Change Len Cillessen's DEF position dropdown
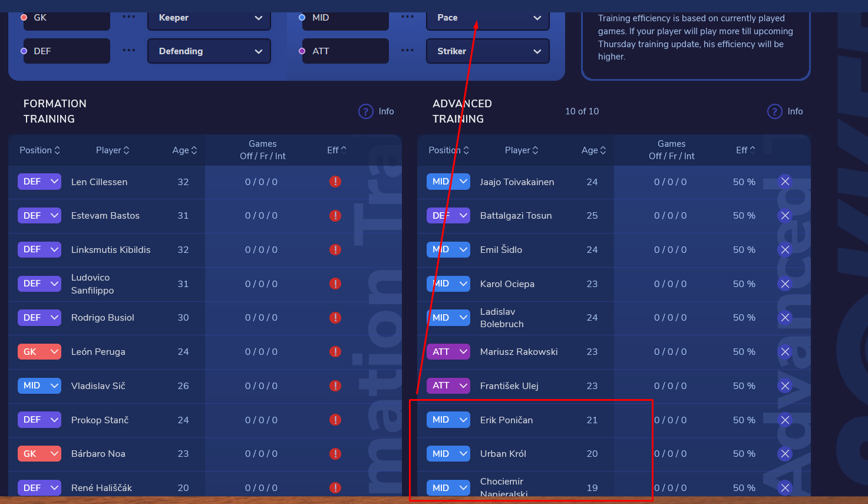The height and width of the screenshot is (504, 868). coord(39,182)
